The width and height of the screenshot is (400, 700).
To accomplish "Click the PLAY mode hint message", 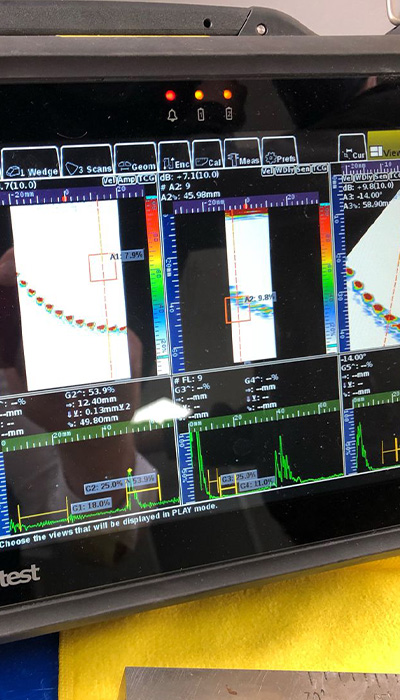I will point(108,526).
